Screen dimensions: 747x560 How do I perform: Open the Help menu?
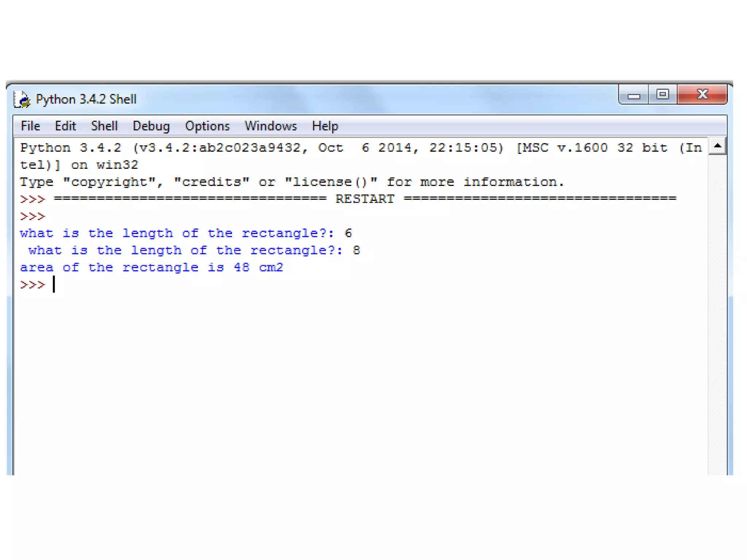[x=325, y=126]
